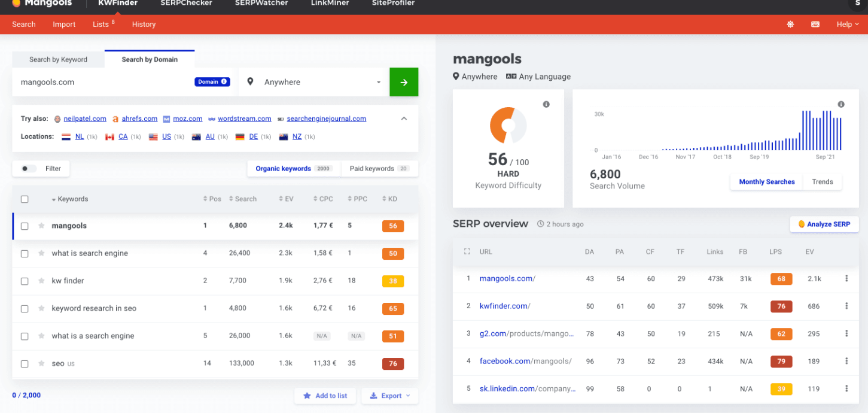Click the KD 56 badge for 'mangools'

tap(393, 226)
